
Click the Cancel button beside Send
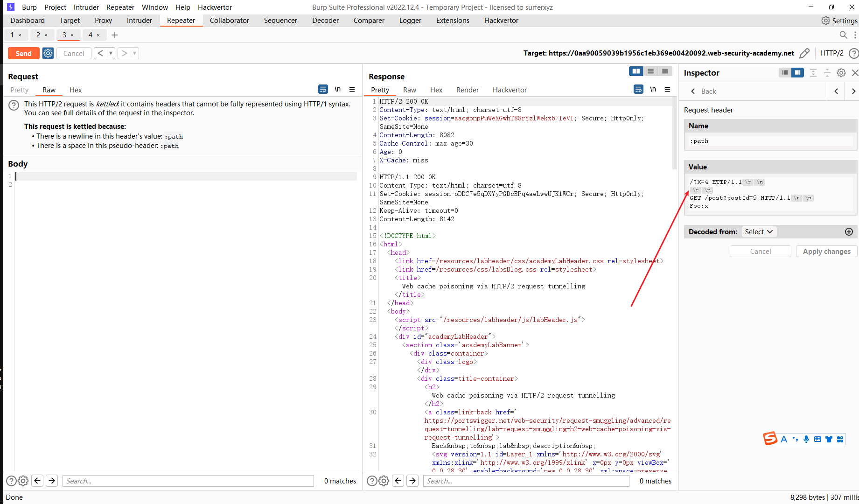(74, 53)
